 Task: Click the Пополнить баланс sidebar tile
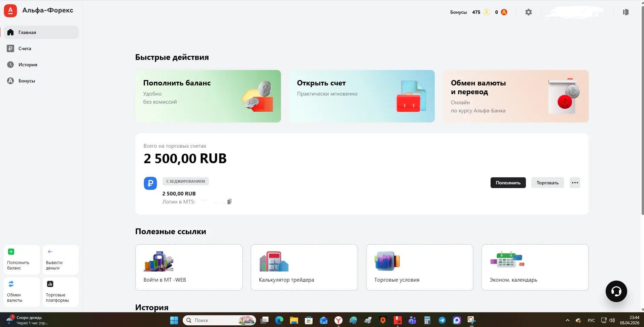click(x=22, y=260)
